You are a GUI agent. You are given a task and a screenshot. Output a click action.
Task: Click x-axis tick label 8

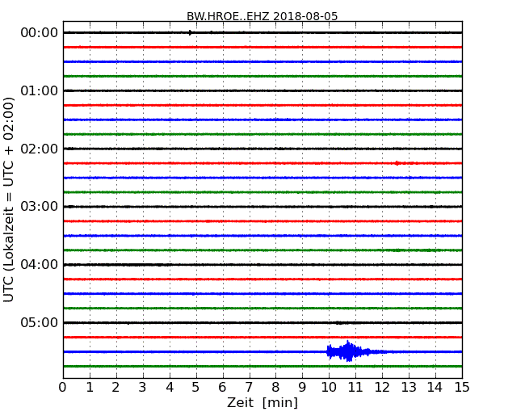(x=275, y=388)
